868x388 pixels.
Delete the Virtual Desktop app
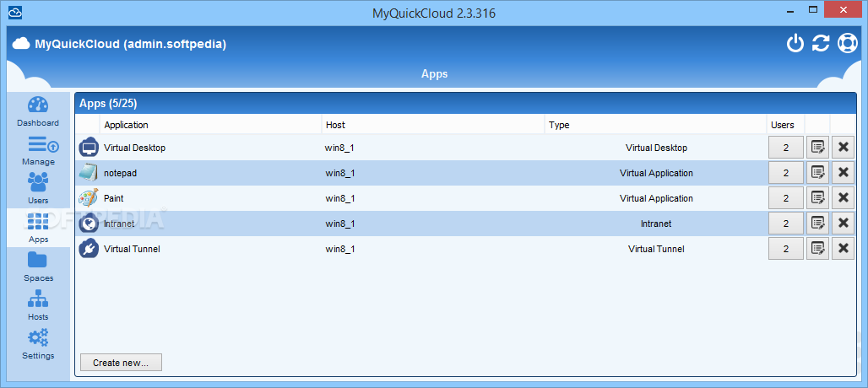click(843, 148)
